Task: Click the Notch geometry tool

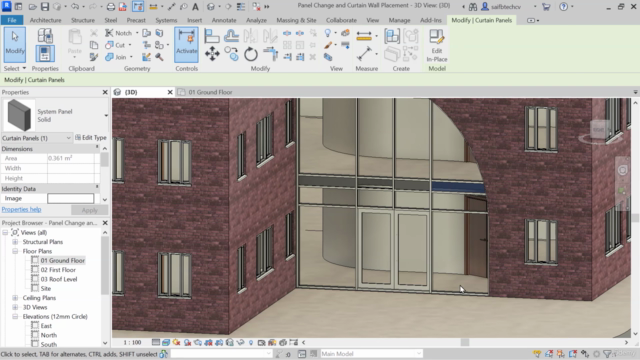Action: coord(119,33)
